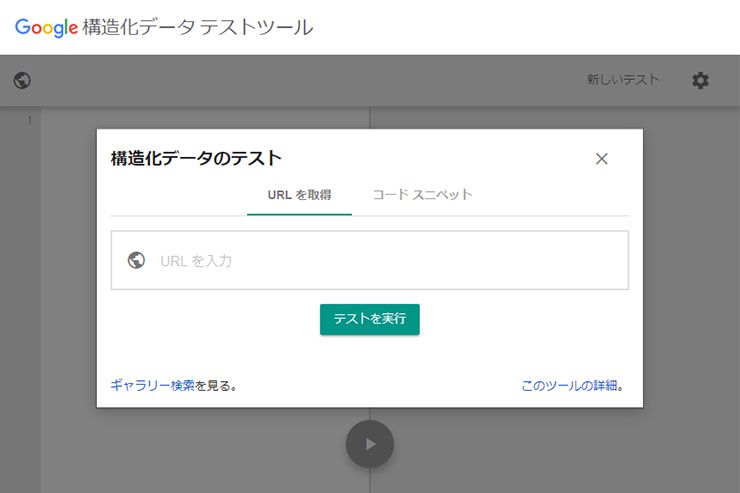Open the ギャラリー検索 link
This screenshot has height=493, width=740.
(x=152, y=386)
